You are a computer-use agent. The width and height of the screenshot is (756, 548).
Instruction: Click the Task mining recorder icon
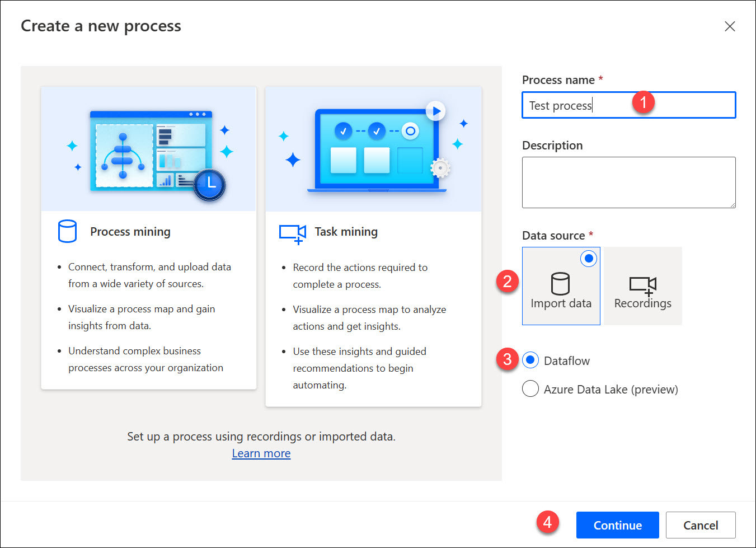293,233
